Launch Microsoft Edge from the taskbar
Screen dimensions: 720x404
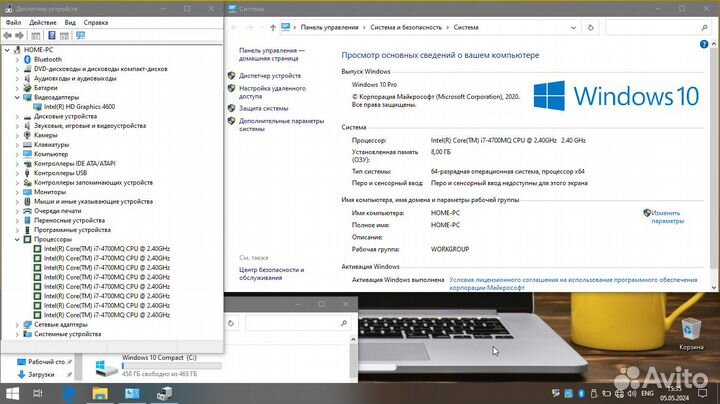coord(69,393)
